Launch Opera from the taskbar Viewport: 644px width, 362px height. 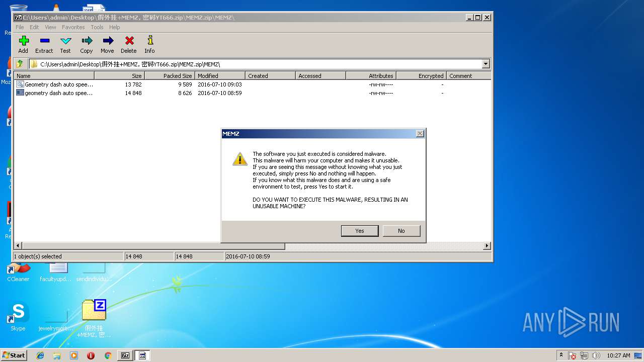tap(91, 355)
